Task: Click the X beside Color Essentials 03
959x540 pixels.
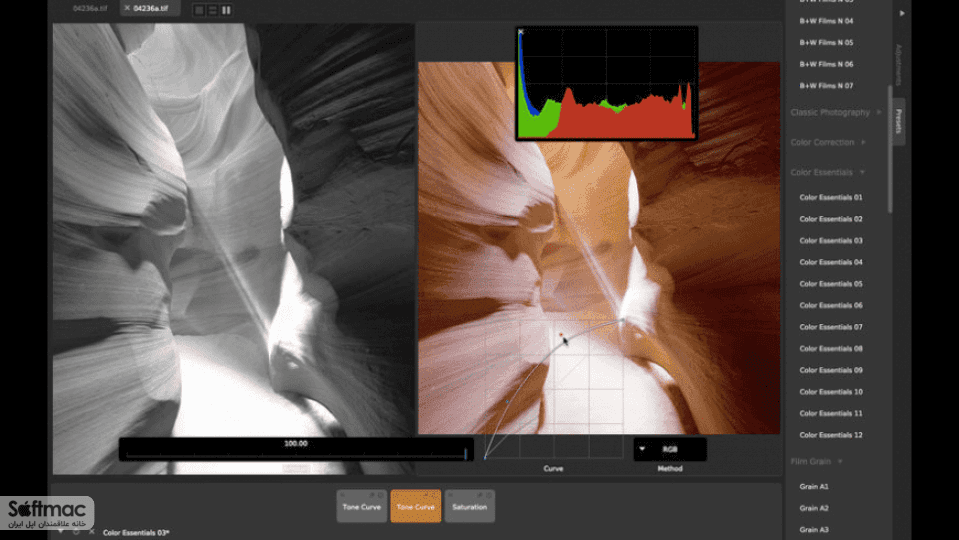Action: tap(92, 532)
